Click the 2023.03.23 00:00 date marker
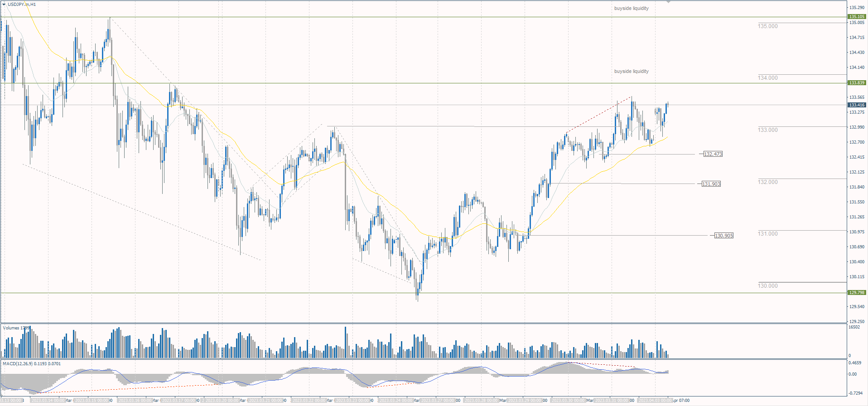 tap(353, 401)
